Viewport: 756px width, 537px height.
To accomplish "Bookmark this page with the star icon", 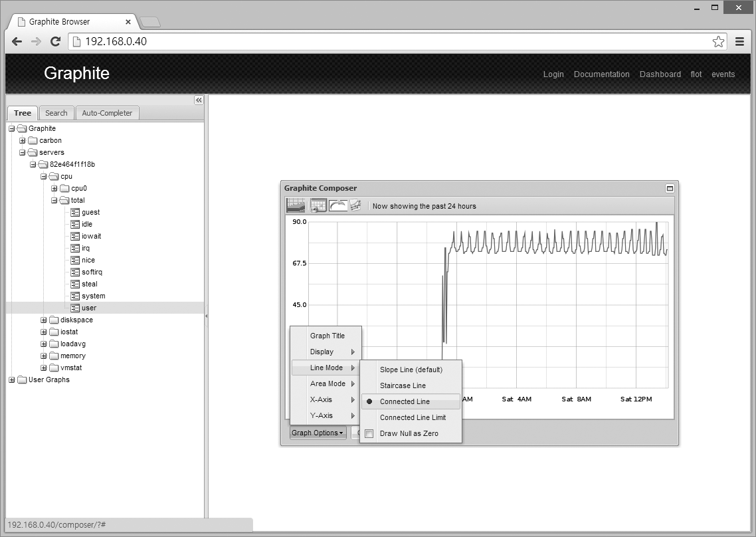I will [718, 42].
